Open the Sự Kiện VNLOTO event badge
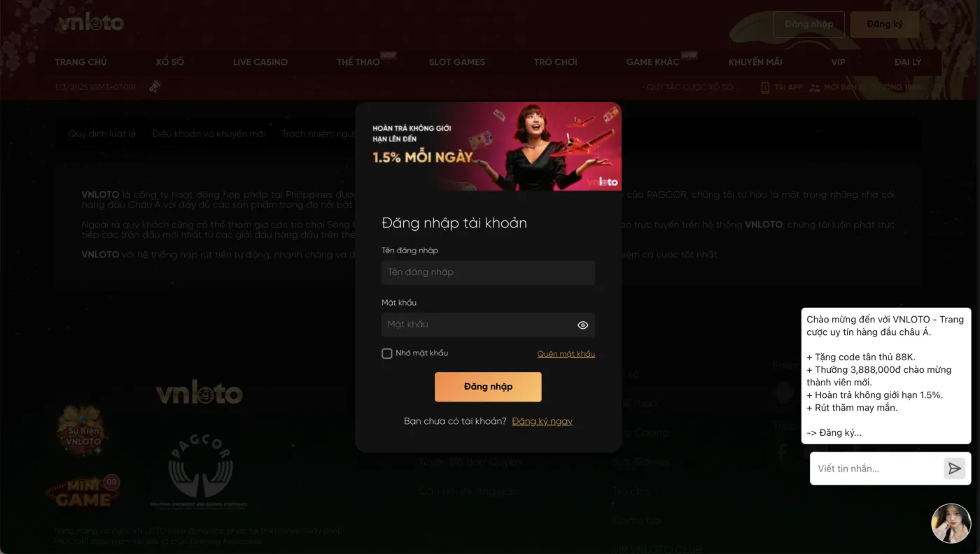Screen dimensions: 980x554 click(x=83, y=431)
